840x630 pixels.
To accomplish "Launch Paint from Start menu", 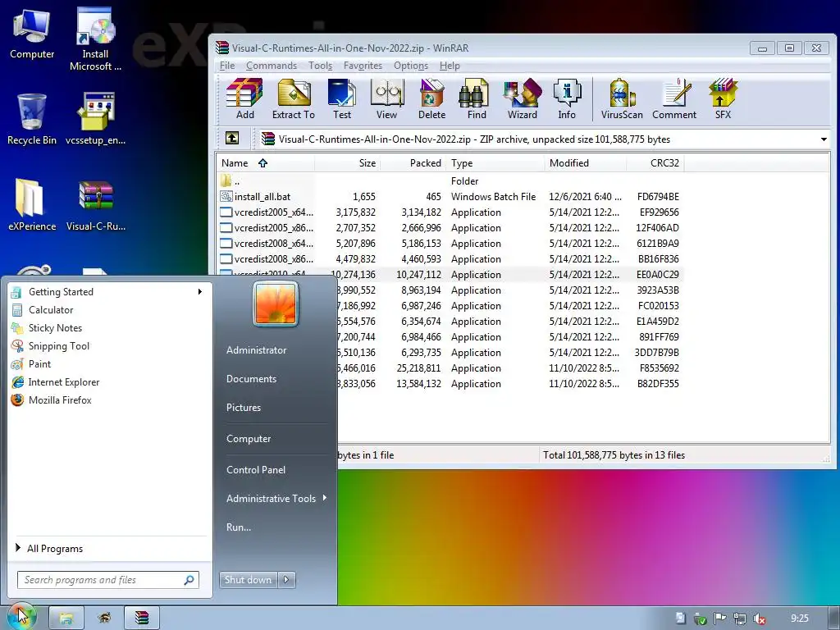I will (x=39, y=363).
